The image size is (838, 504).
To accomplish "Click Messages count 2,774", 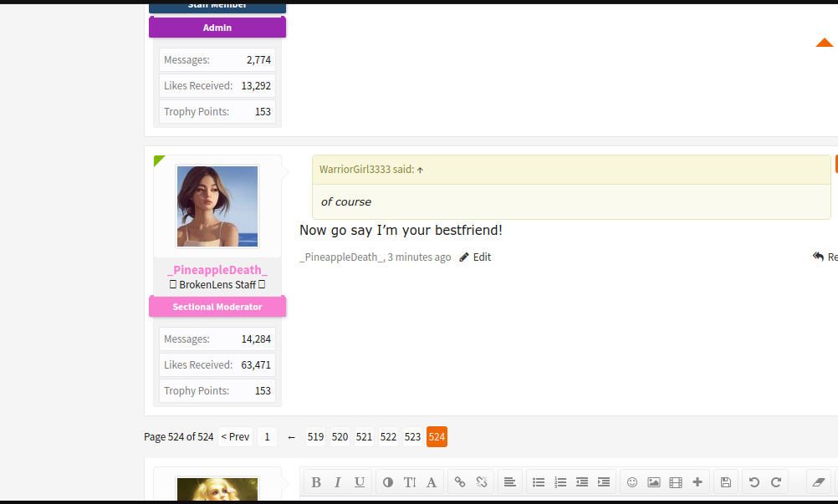I will pyautogui.click(x=258, y=60).
